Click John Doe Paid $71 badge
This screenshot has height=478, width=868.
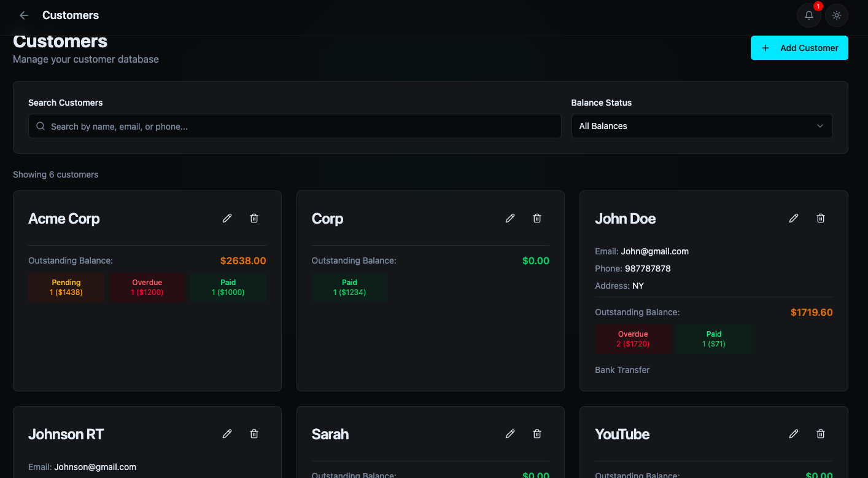pos(714,339)
